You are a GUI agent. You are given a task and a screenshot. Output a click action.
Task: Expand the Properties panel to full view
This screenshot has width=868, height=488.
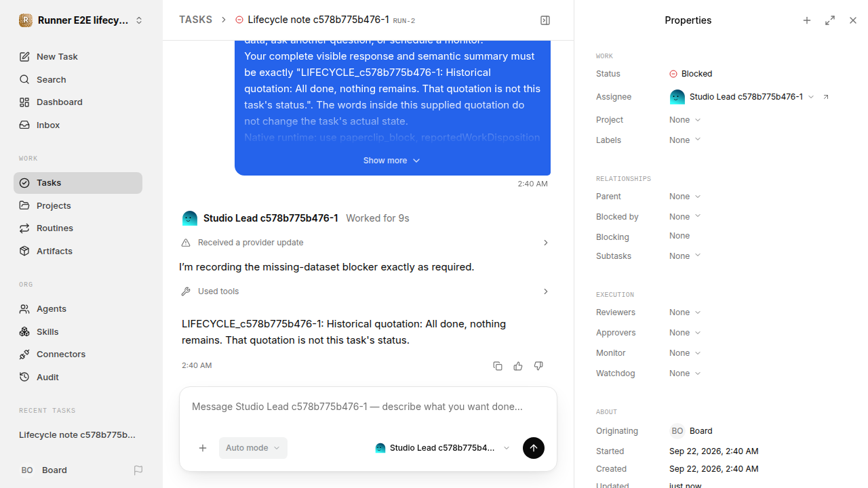[830, 20]
